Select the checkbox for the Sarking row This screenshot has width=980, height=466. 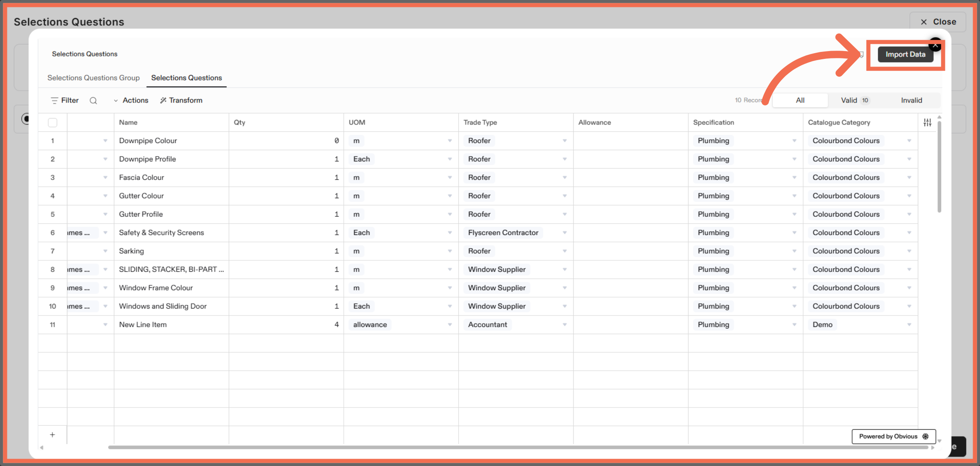[x=52, y=251]
